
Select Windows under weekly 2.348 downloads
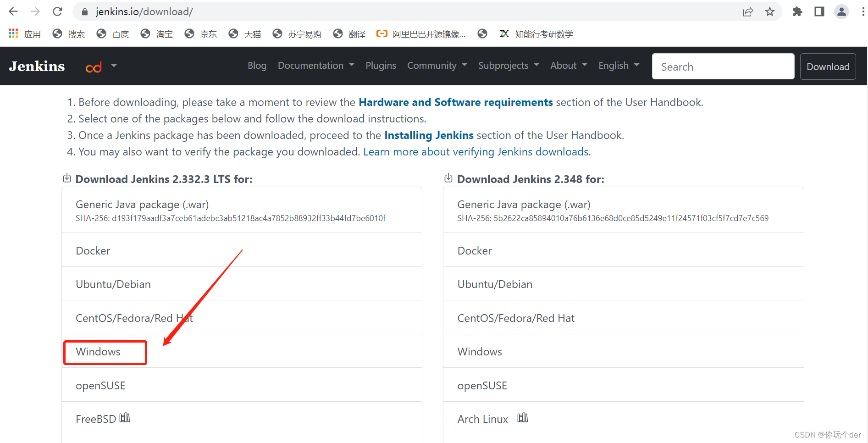point(624,351)
